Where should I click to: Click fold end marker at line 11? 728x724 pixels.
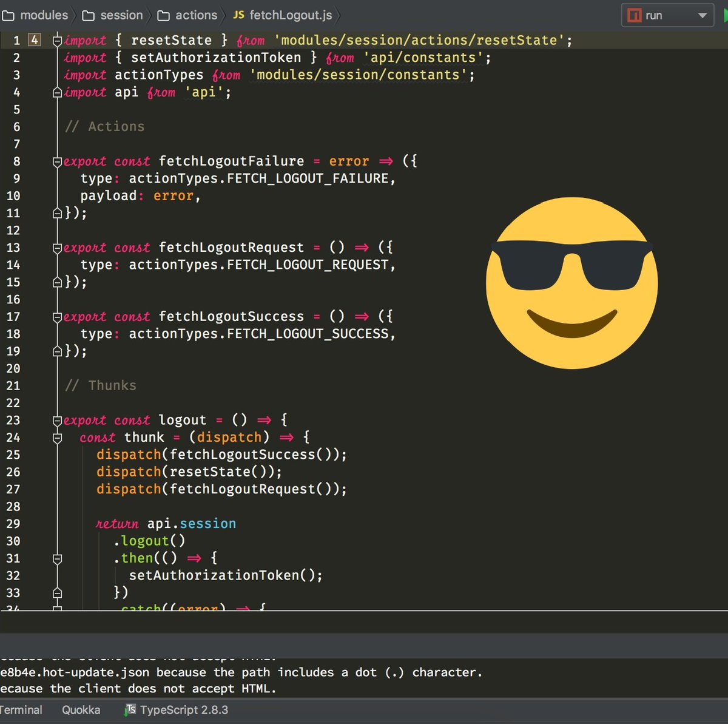(x=57, y=213)
